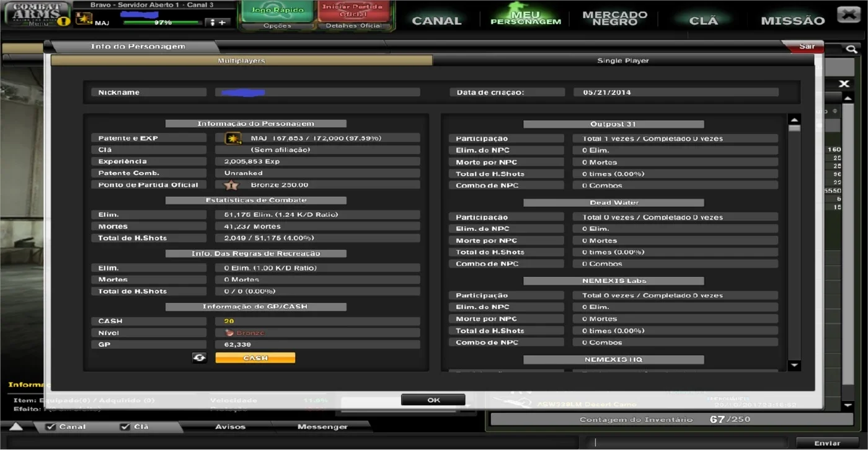The height and width of the screenshot is (450, 868).
Task: Close the inventory panel with X icon
Action: [844, 84]
